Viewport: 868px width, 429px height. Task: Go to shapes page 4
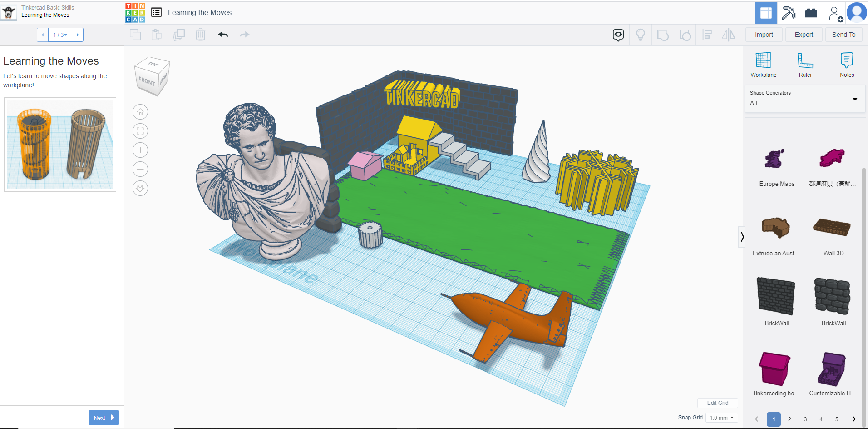pos(821,419)
